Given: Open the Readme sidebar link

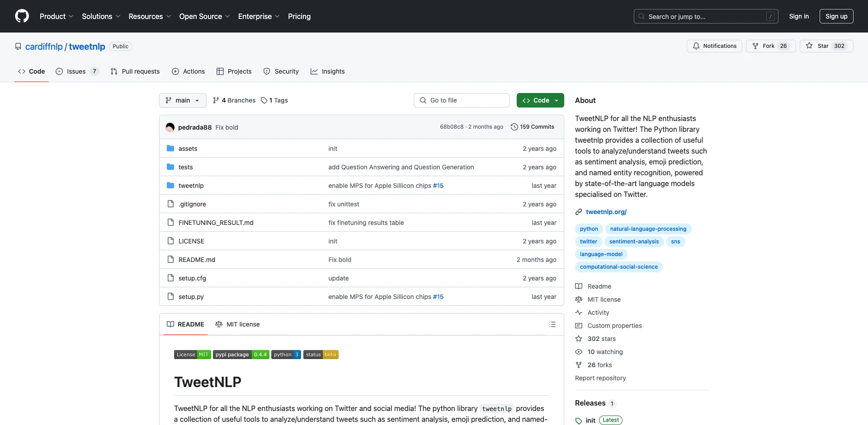Looking at the screenshot, I should (x=593, y=286).
